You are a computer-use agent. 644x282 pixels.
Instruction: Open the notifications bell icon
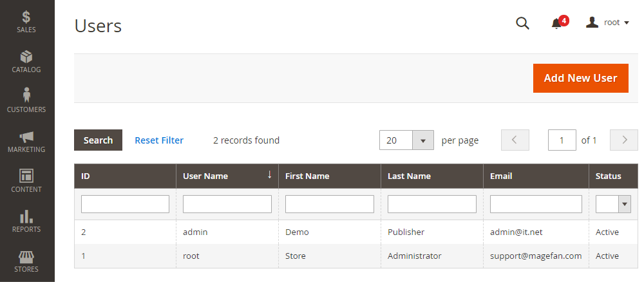pyautogui.click(x=556, y=23)
